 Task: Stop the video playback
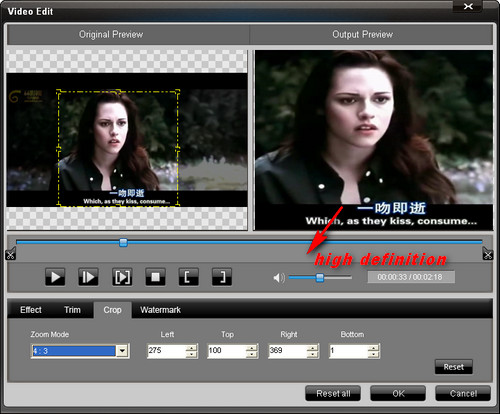point(155,277)
